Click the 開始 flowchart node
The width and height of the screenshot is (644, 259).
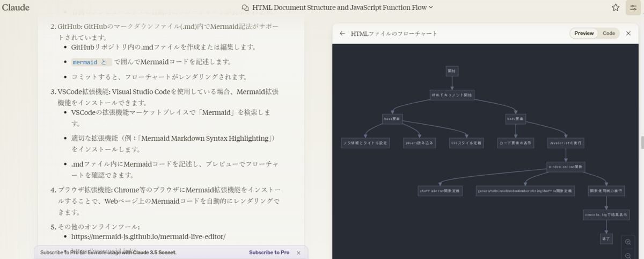452,71
